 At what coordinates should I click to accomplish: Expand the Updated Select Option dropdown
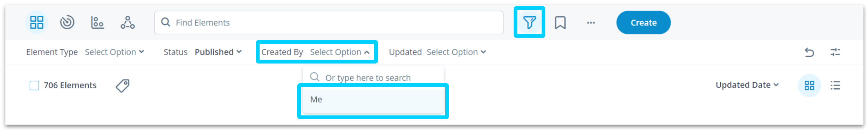coord(456,52)
